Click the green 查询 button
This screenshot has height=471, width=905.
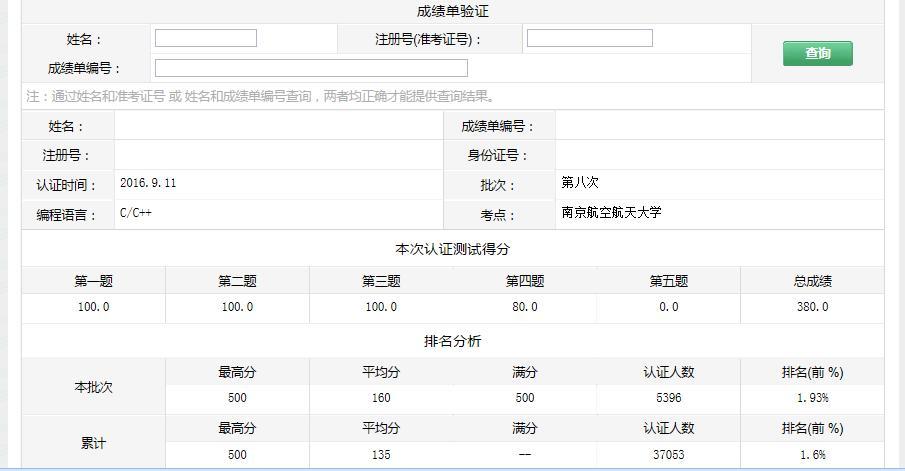tap(817, 53)
